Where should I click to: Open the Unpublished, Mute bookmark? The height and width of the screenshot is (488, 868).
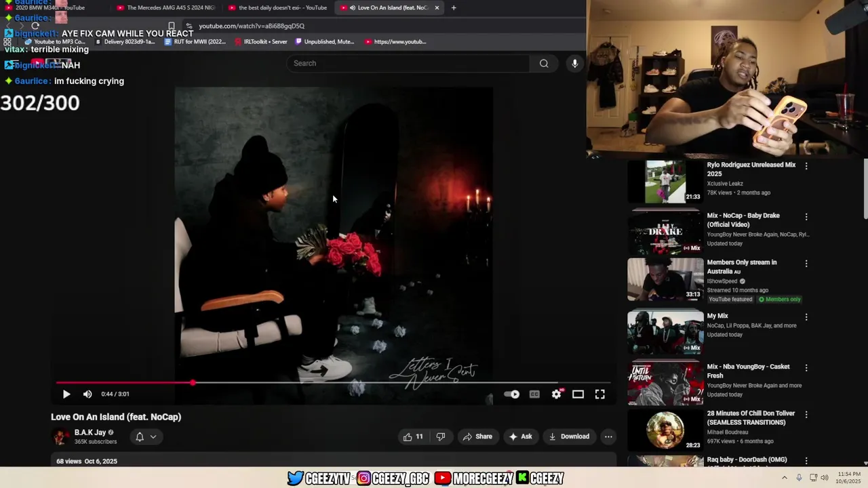(x=325, y=41)
